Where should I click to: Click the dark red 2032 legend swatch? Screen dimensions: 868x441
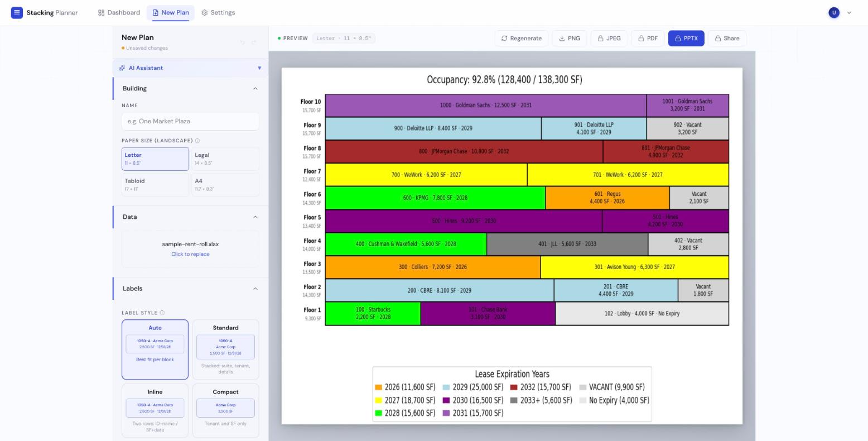[x=514, y=387]
